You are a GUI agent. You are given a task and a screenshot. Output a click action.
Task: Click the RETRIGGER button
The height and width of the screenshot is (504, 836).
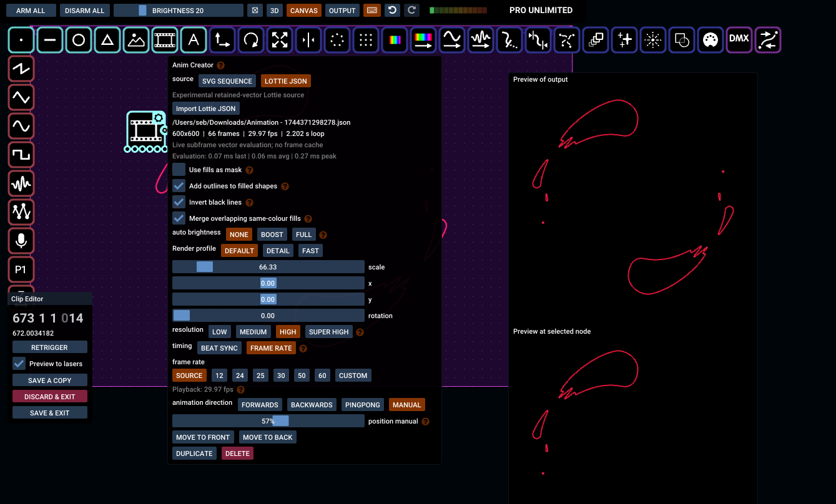50,347
